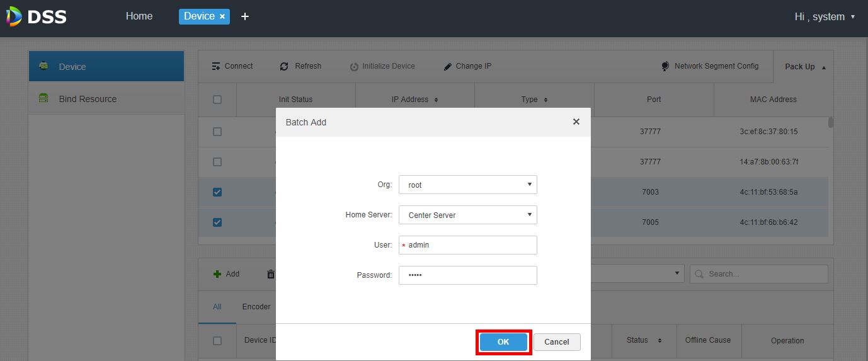Click the Initialize Device icon
This screenshot has height=361, width=868.
pos(354,67)
